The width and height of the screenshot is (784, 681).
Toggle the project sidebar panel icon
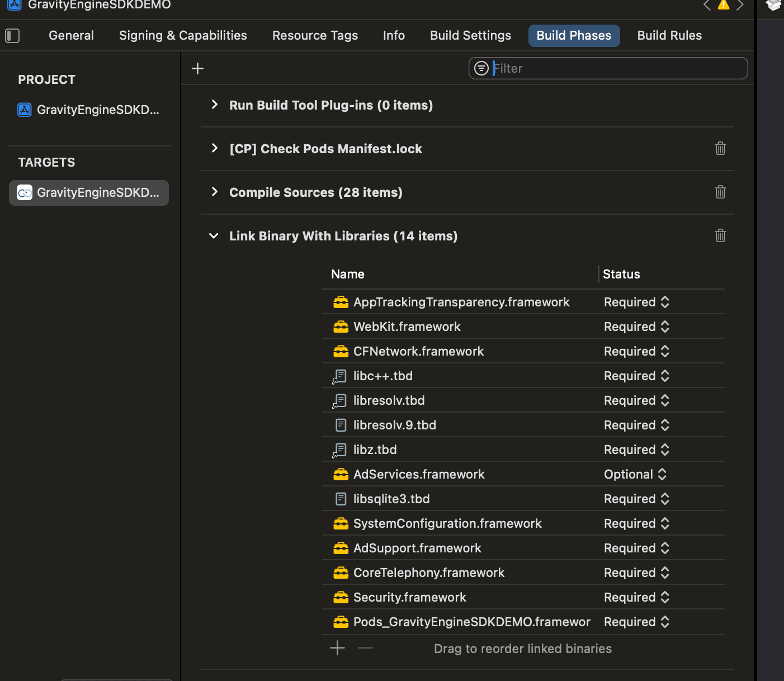(12, 36)
